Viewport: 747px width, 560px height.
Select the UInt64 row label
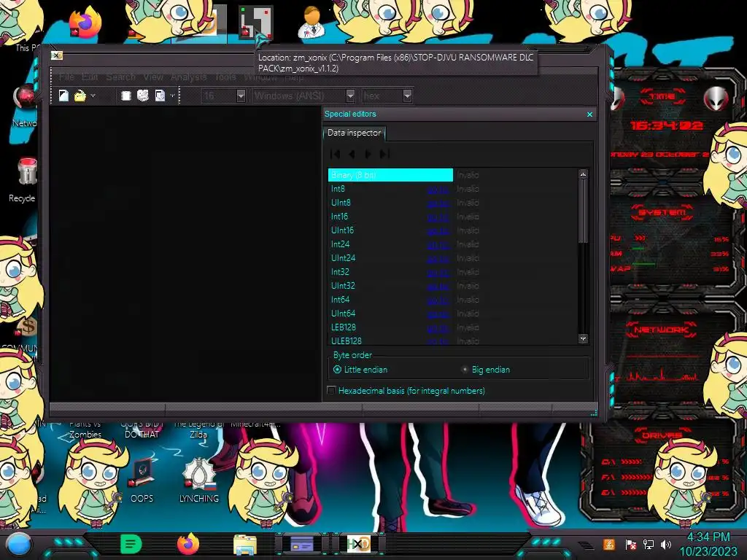[343, 314]
